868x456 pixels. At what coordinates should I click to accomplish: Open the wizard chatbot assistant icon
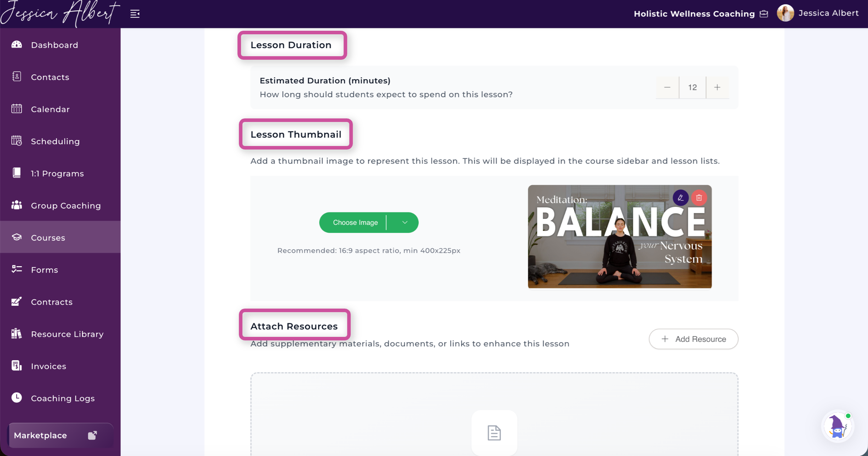[x=838, y=426]
